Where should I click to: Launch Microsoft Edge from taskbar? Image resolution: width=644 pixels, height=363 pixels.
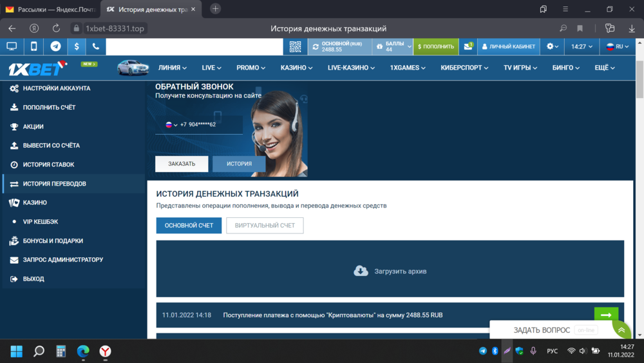(83, 351)
